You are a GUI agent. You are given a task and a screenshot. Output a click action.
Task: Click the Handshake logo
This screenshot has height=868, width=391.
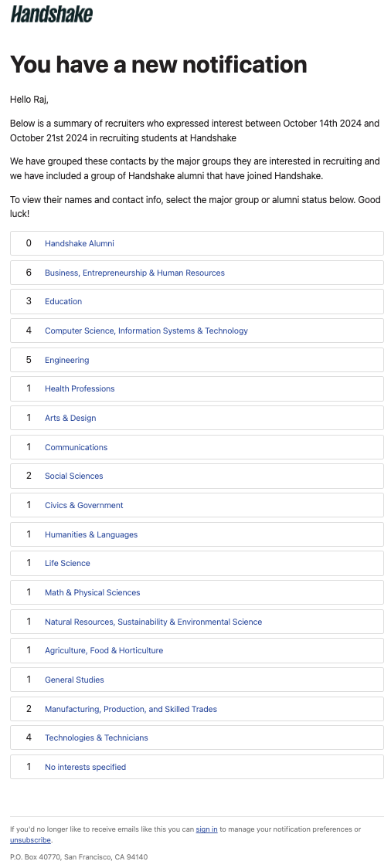[52, 14]
